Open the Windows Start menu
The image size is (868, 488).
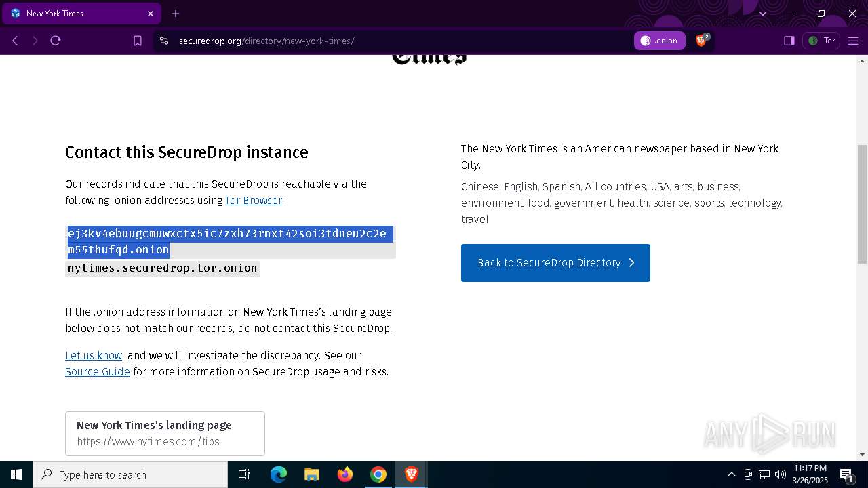(16, 474)
